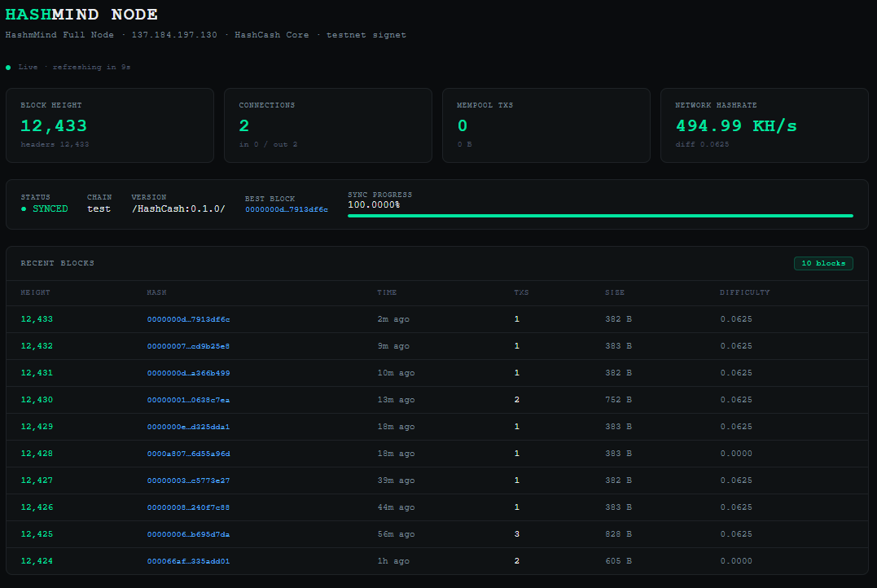Select block height 12,430 in table

click(x=37, y=400)
